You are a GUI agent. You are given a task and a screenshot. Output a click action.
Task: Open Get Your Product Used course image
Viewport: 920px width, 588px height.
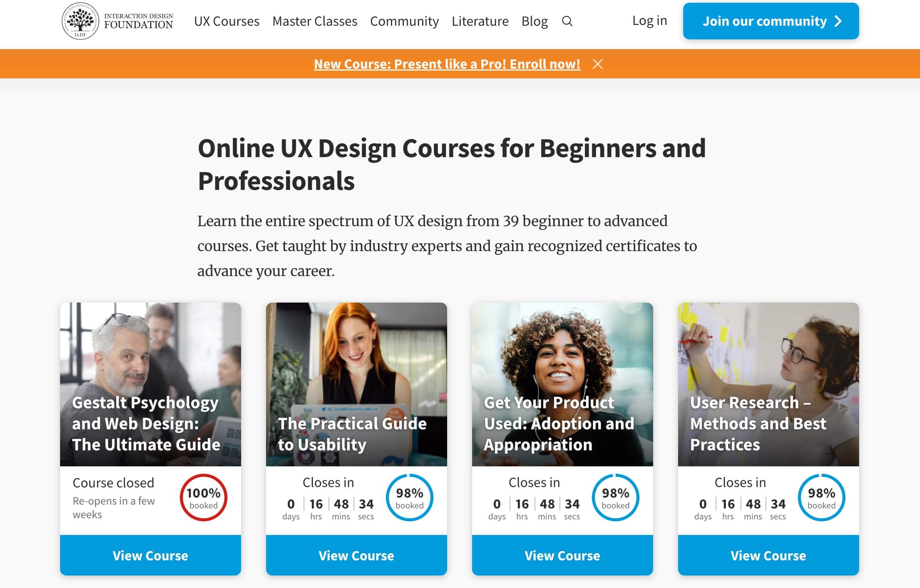(x=563, y=384)
